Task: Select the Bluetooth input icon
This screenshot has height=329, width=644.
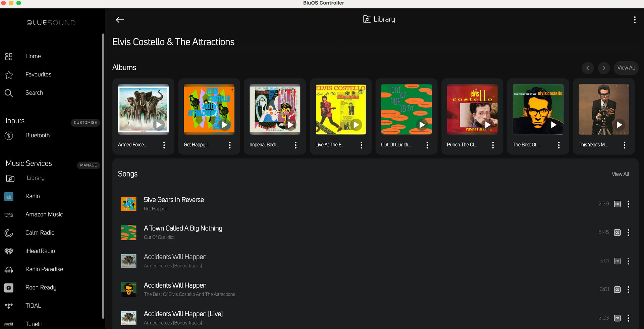Action: [x=9, y=136]
